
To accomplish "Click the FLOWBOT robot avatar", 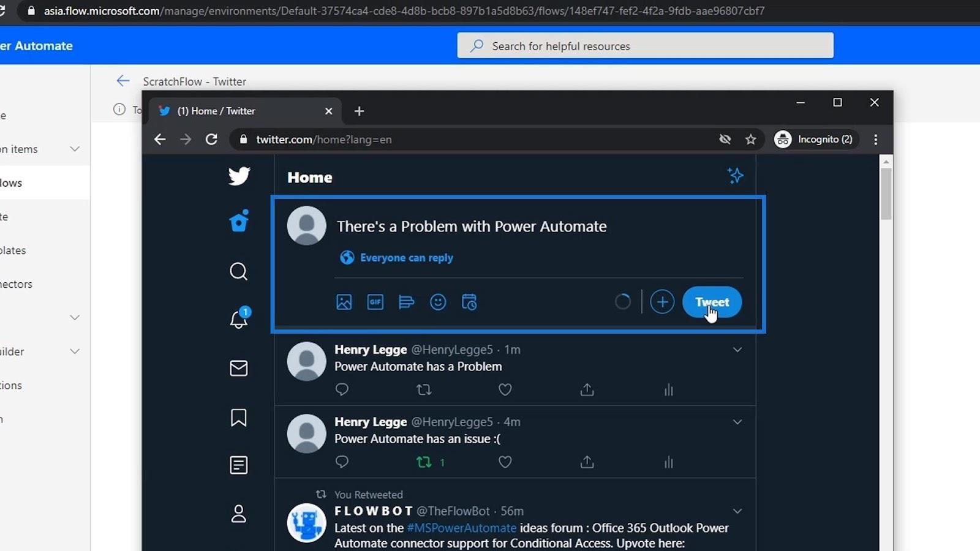I will [306, 523].
